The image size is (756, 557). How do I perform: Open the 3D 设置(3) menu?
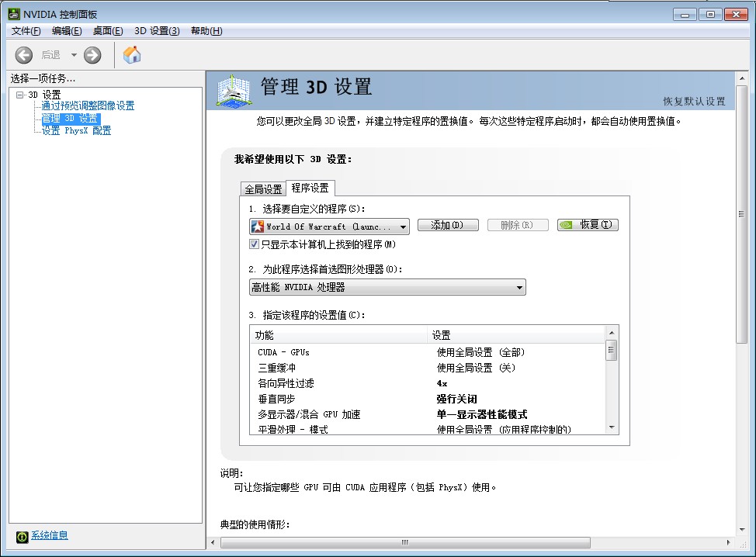(x=157, y=31)
